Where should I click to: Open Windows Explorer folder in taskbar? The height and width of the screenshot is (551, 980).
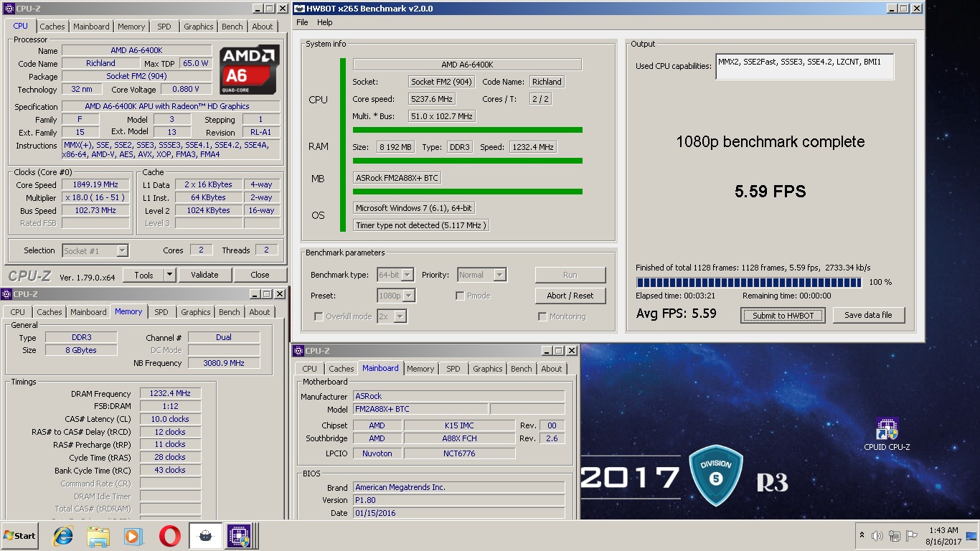pyautogui.click(x=98, y=535)
